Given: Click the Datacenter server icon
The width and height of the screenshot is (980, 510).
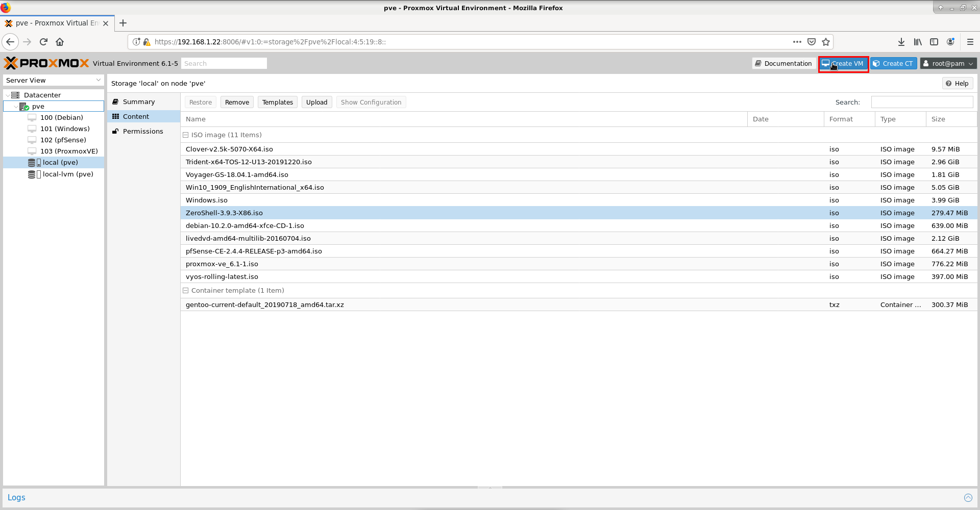Looking at the screenshot, I should [x=15, y=95].
